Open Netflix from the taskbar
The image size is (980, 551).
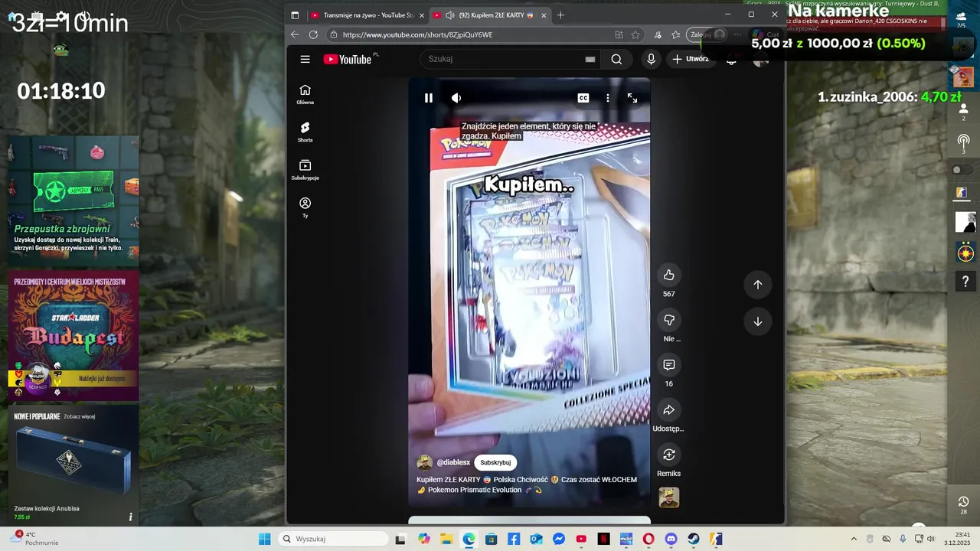(604, 539)
